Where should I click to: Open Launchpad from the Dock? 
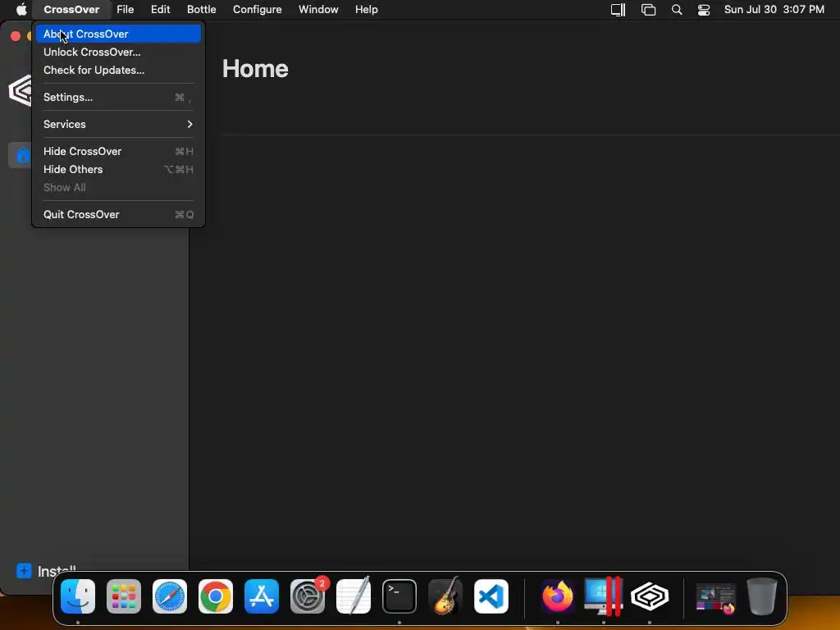(124, 596)
